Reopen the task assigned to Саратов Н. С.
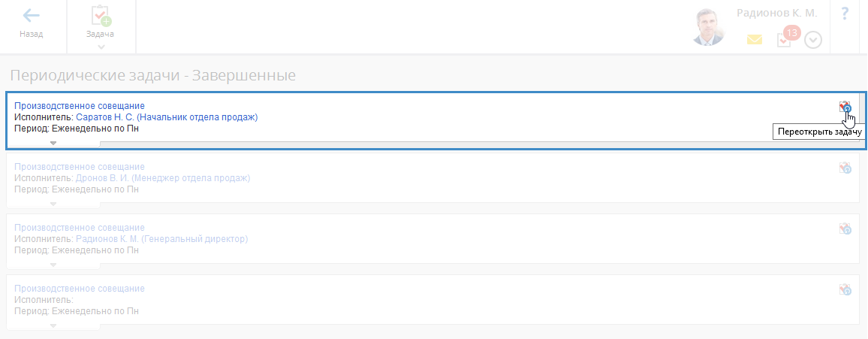 coord(845,107)
